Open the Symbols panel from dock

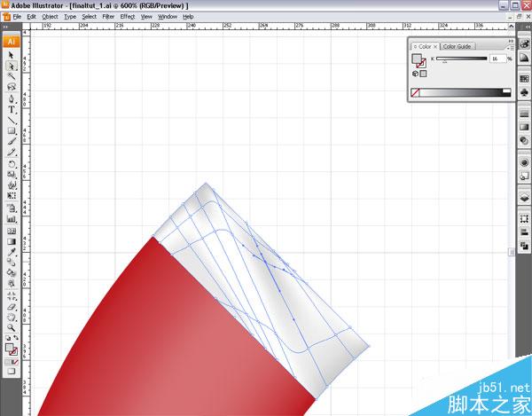pyautogui.click(x=524, y=92)
